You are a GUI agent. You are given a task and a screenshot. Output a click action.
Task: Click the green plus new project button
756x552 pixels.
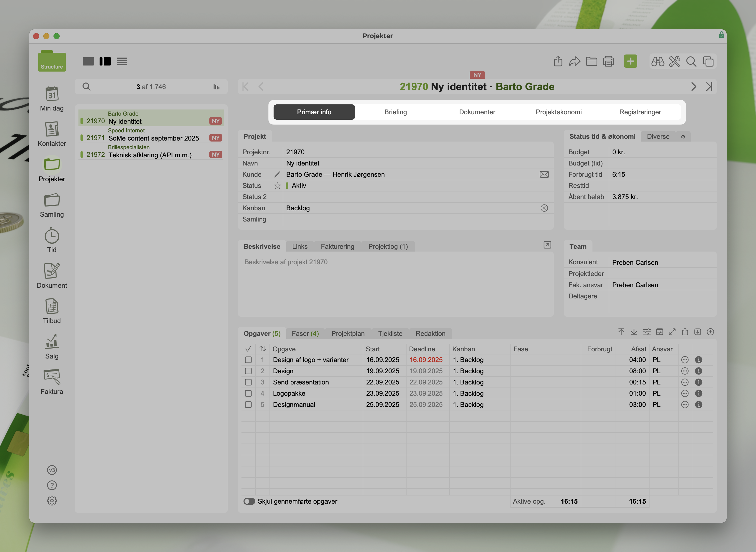[630, 61]
